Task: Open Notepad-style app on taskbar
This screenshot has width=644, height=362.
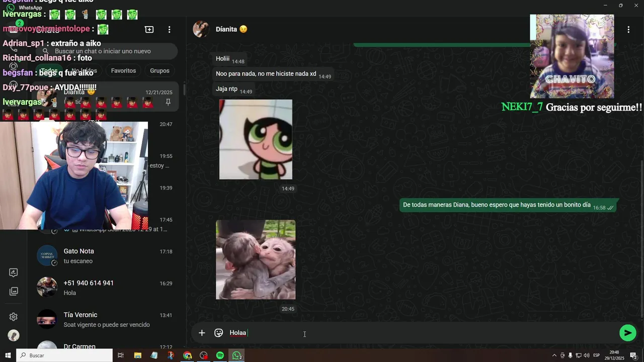Action: point(154,355)
